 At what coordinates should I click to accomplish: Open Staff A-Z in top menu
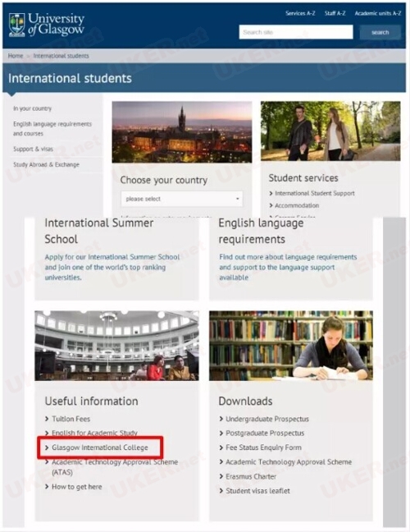click(335, 13)
